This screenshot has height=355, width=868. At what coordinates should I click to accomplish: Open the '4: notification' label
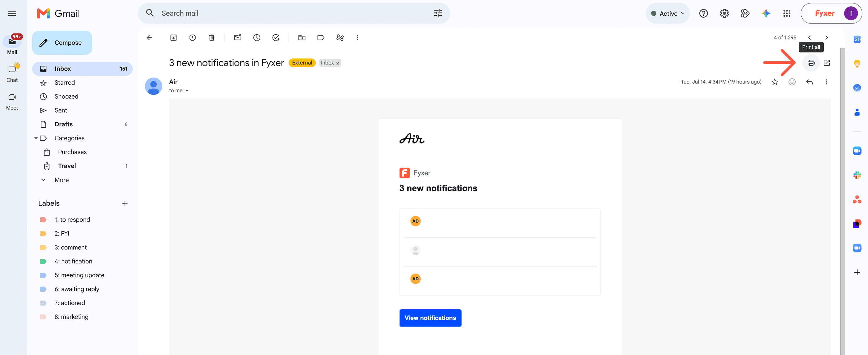click(82, 261)
